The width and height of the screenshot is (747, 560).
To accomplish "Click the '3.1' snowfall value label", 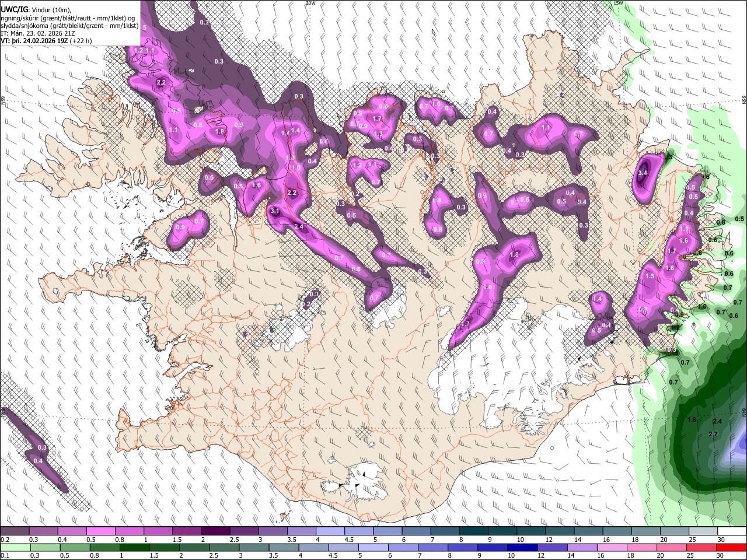I will 275,211.
